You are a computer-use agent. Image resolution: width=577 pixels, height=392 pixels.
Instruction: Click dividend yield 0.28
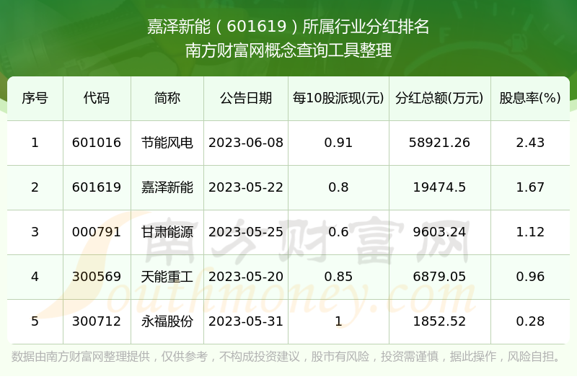(x=530, y=321)
